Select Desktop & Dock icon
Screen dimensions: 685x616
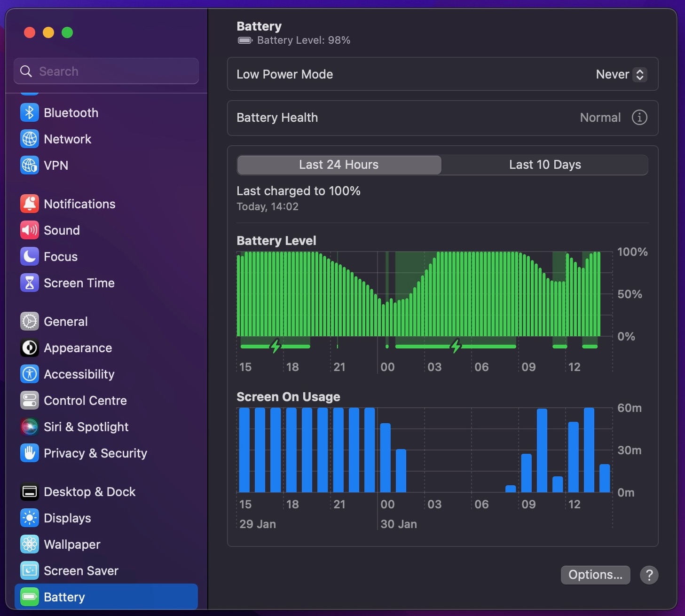(30, 492)
